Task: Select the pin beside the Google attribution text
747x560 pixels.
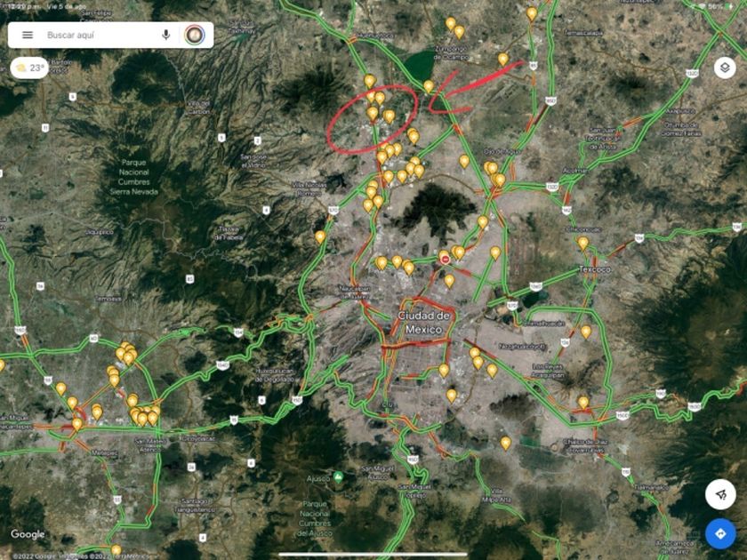Action: pos(116,551)
